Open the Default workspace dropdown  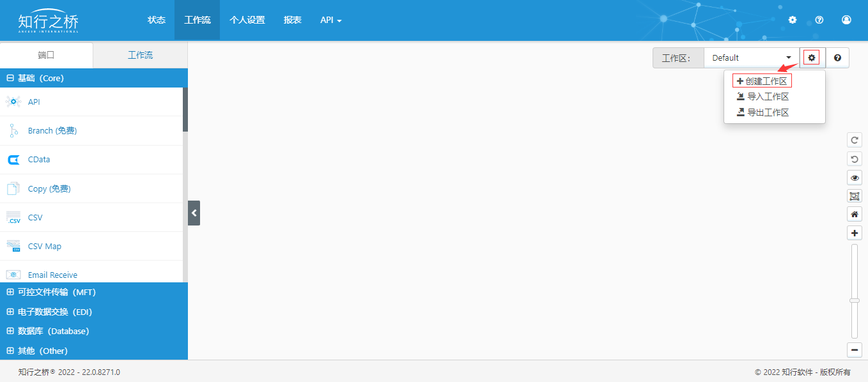752,57
